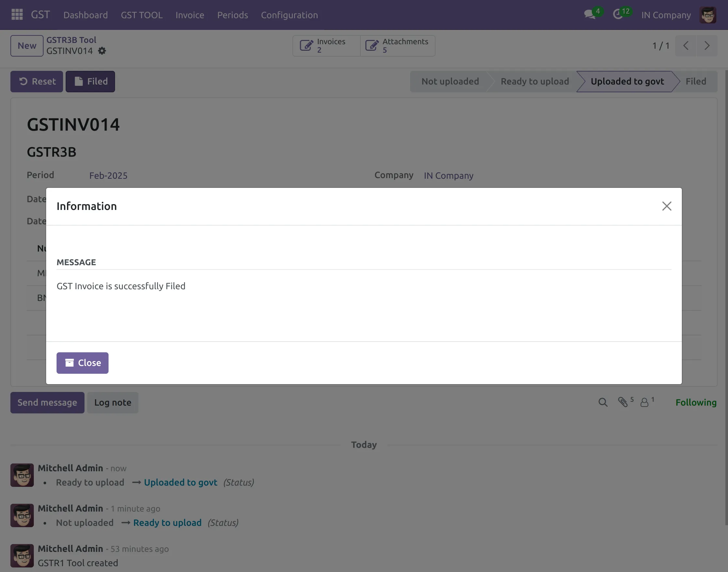Open the chat conversations icon
Viewport: 728px width, 572px height.
tap(590, 15)
